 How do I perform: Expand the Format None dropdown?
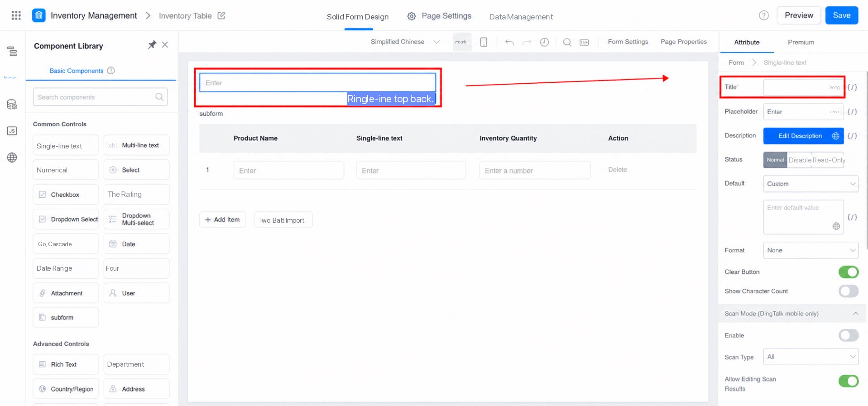click(x=810, y=250)
